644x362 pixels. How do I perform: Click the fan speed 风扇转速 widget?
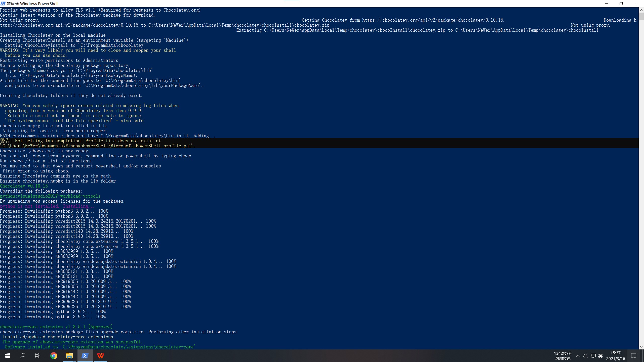point(563,356)
